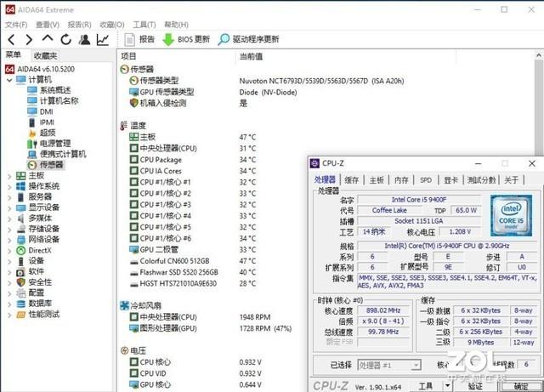Open the 工具(T) menu
Image resolution: width=544 pixels, height=392 pixels.
coord(144,25)
